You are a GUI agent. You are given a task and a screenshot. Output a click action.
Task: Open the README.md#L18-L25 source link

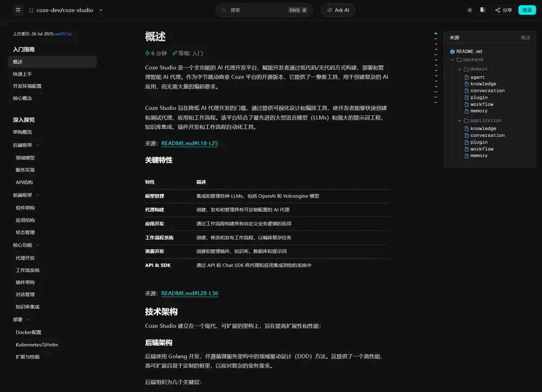190,143
